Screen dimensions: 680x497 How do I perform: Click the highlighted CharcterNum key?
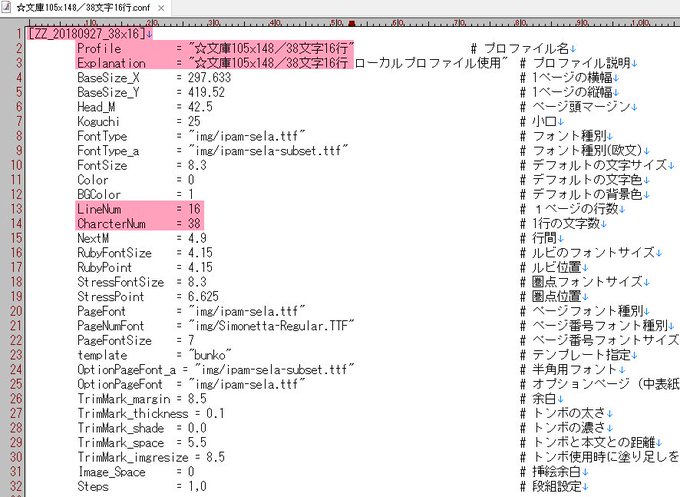[x=111, y=223]
